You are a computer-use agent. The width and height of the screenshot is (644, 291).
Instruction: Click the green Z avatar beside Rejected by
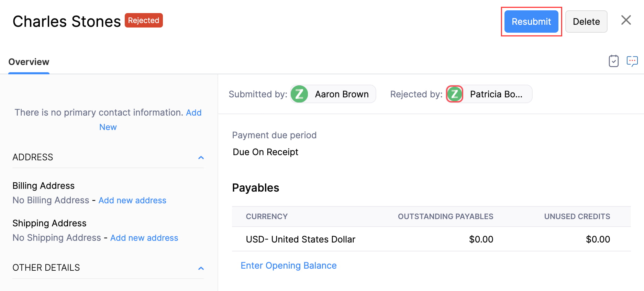pos(454,94)
